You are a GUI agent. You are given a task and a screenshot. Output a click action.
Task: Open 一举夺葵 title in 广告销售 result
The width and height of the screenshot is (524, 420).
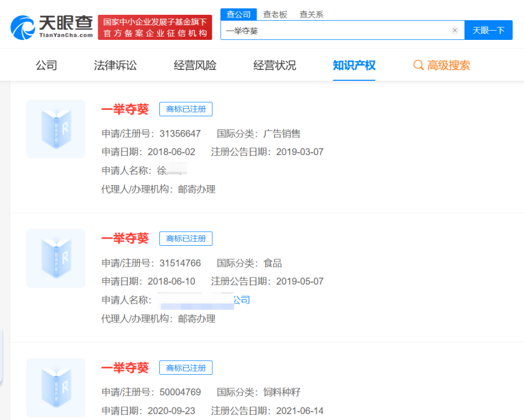click(125, 109)
